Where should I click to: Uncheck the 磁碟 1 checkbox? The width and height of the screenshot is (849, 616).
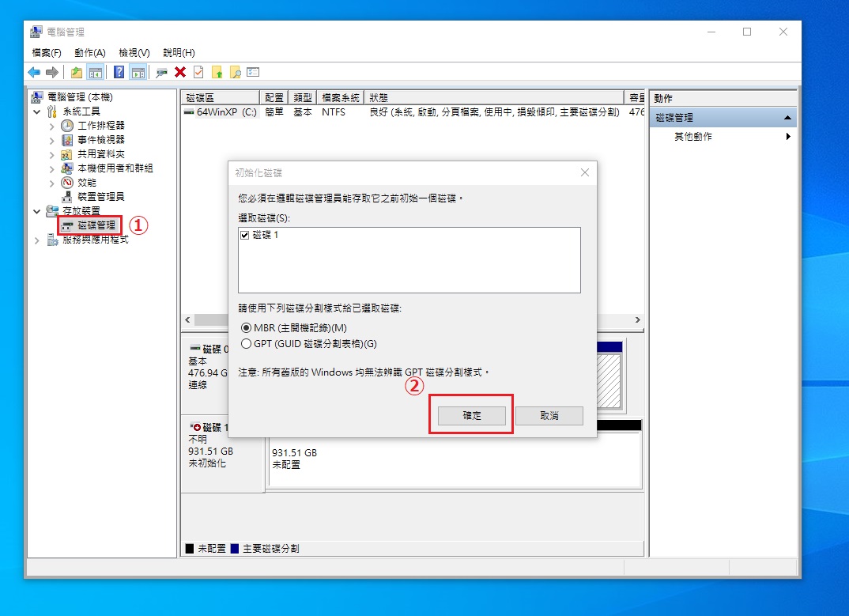tap(244, 236)
